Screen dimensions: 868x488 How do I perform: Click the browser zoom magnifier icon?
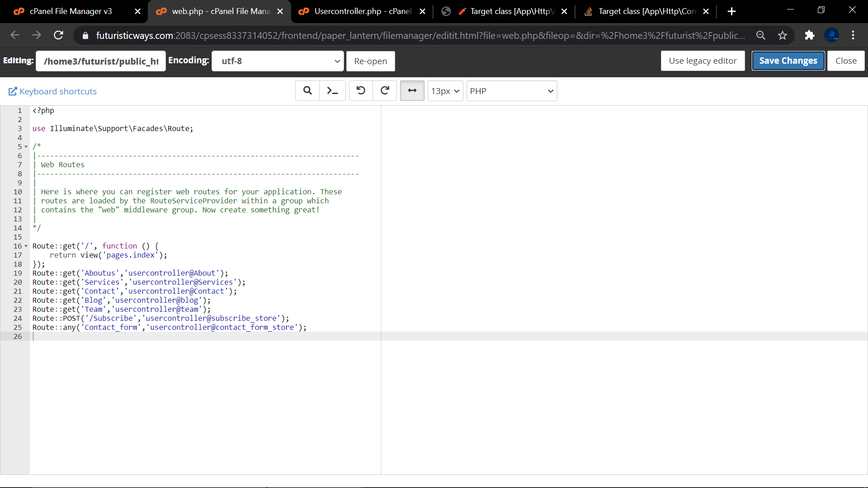point(761,35)
